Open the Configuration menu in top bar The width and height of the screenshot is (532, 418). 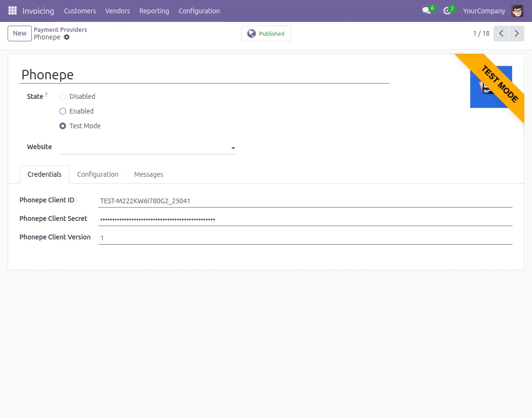(199, 10)
